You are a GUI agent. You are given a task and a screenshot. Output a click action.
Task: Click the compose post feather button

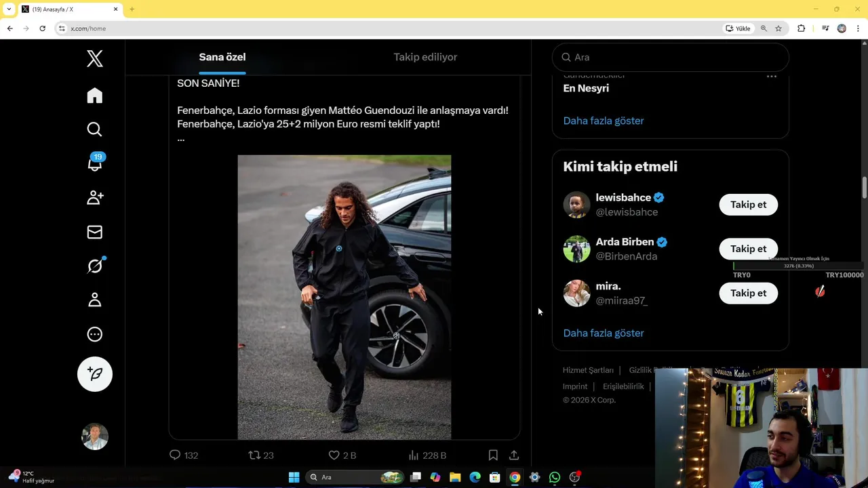[x=95, y=374]
